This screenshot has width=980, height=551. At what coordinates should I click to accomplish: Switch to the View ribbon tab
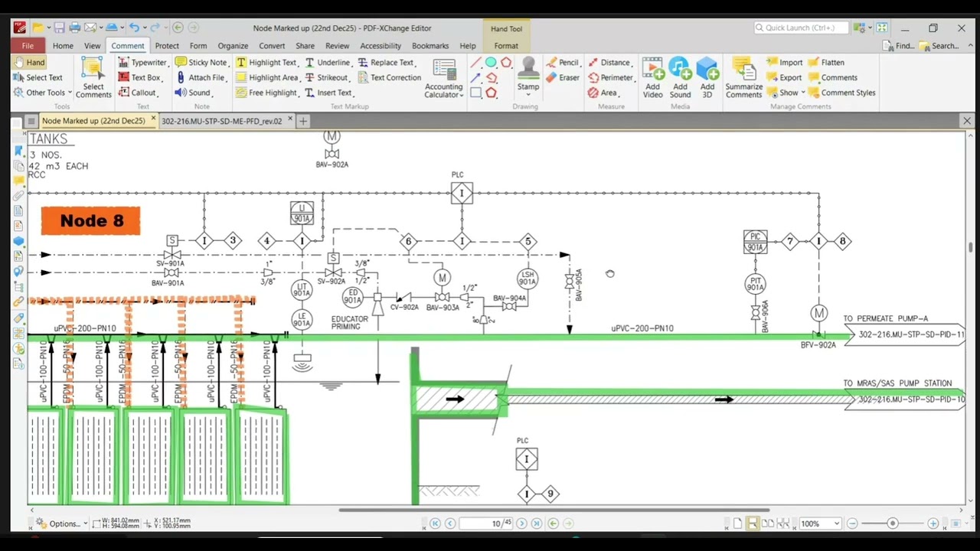[x=92, y=46]
